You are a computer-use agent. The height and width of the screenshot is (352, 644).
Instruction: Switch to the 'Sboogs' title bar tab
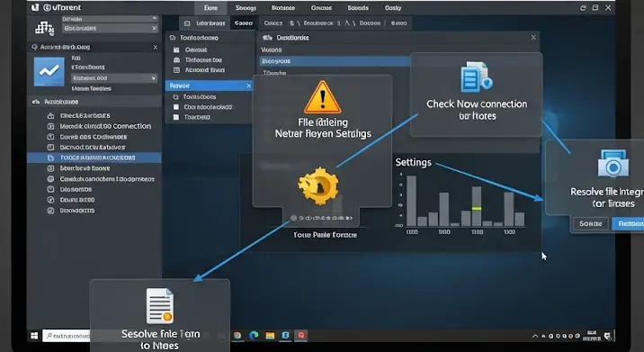tap(246, 8)
